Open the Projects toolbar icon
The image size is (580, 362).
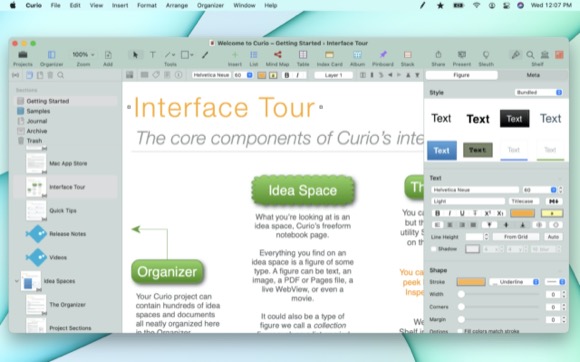23,55
